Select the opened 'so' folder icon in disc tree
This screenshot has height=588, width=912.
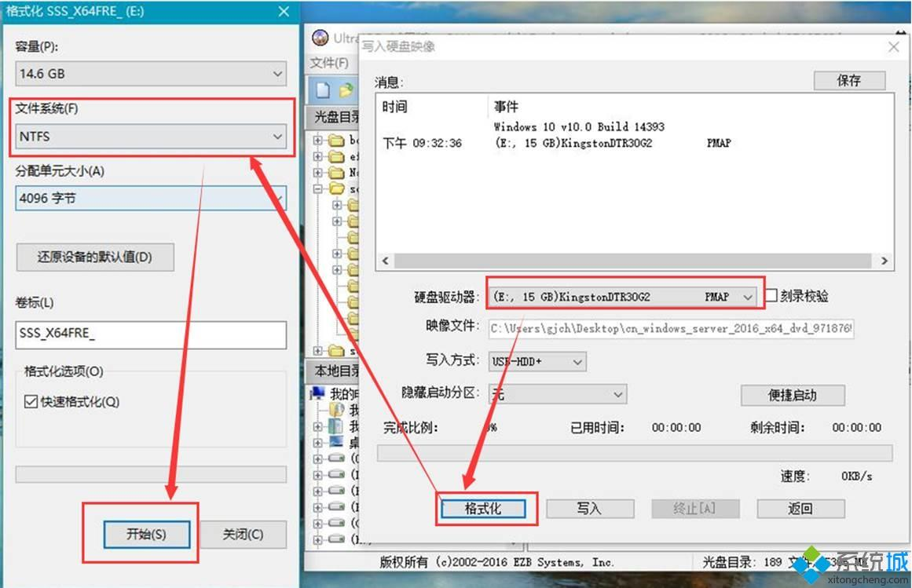tap(337, 188)
